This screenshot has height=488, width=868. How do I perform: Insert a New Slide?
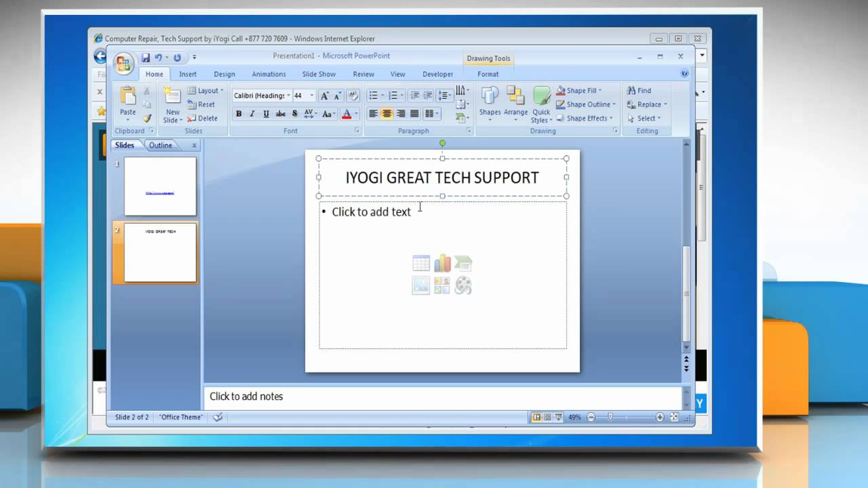click(173, 105)
